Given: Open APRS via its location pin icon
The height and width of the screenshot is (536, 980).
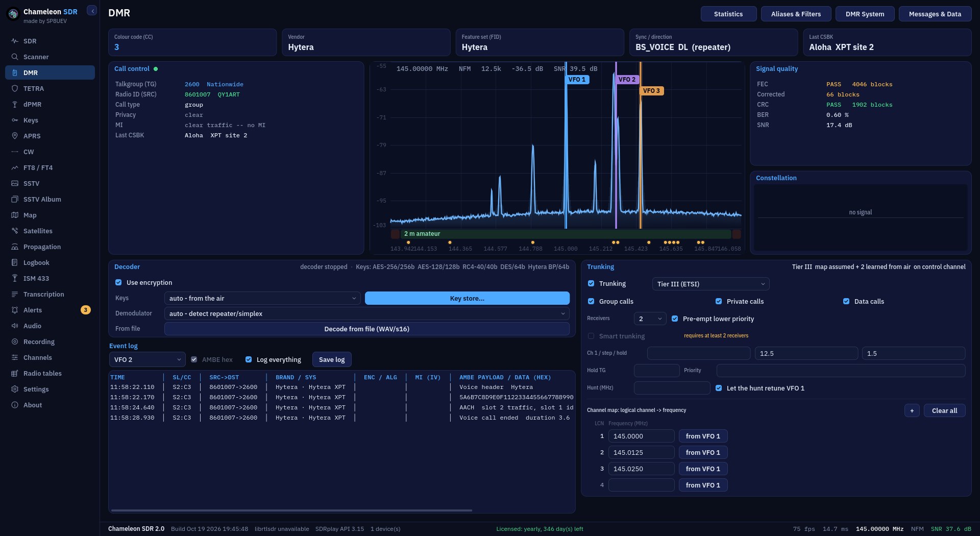Looking at the screenshot, I should pyautogui.click(x=15, y=136).
